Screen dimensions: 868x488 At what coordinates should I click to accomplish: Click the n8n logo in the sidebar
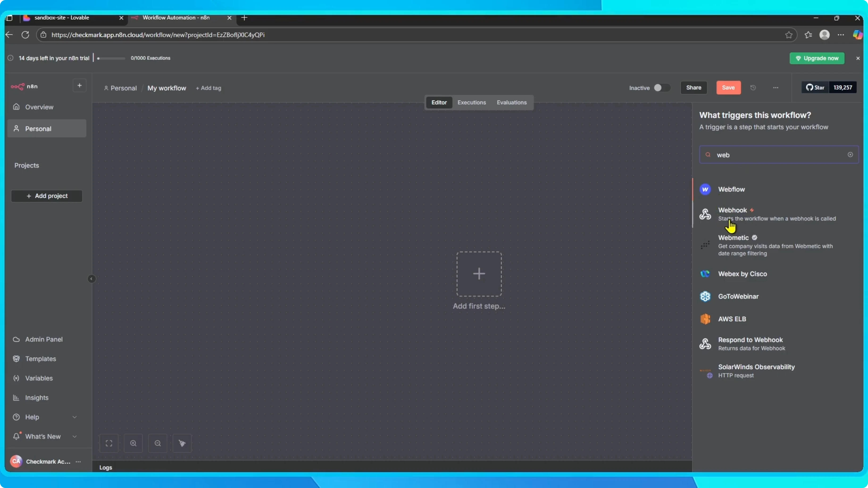(x=24, y=87)
